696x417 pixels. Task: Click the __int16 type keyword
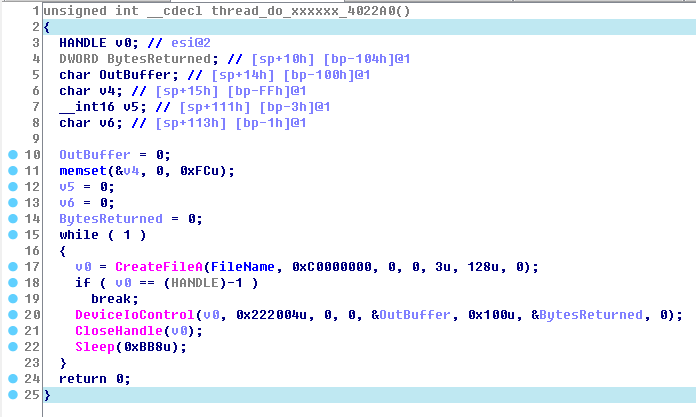pos(87,107)
